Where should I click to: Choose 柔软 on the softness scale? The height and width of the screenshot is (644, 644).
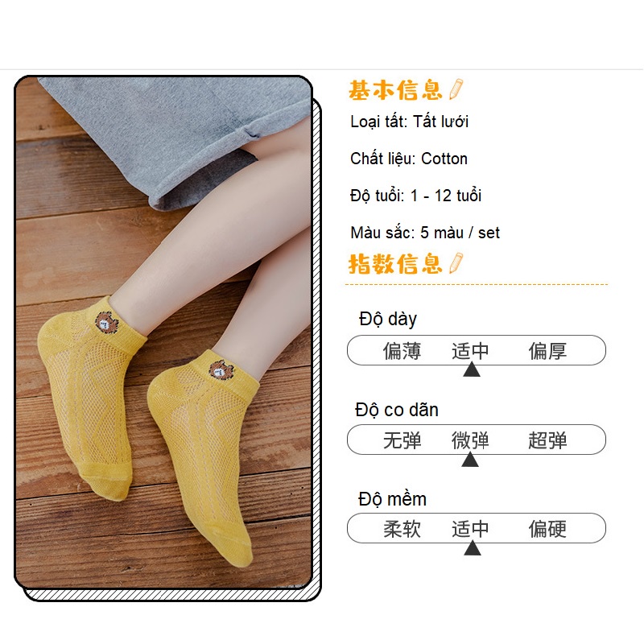click(402, 529)
